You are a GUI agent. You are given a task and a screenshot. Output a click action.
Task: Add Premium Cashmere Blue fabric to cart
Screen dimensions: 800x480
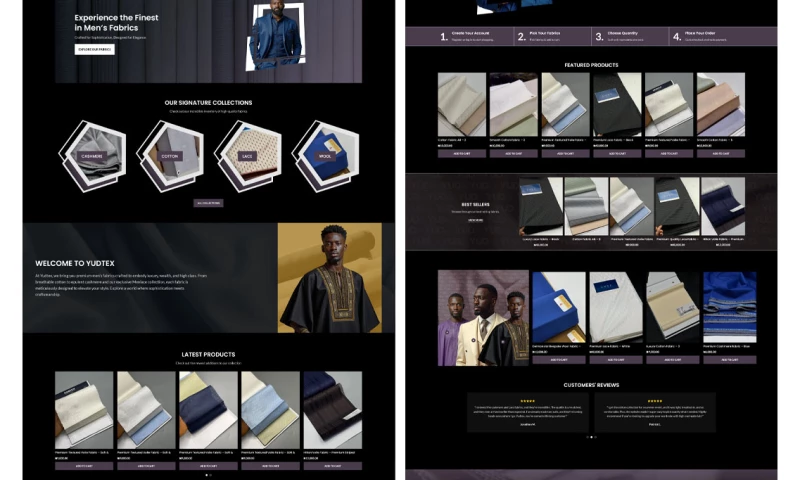pyautogui.click(x=730, y=360)
